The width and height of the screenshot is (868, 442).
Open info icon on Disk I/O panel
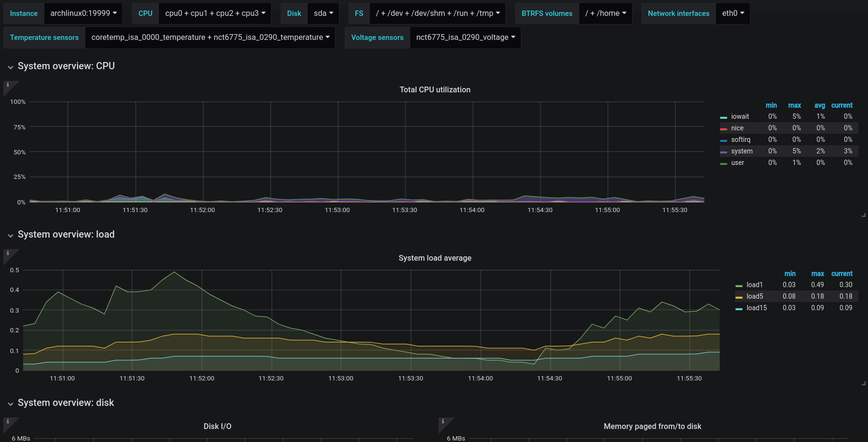pos(8,421)
